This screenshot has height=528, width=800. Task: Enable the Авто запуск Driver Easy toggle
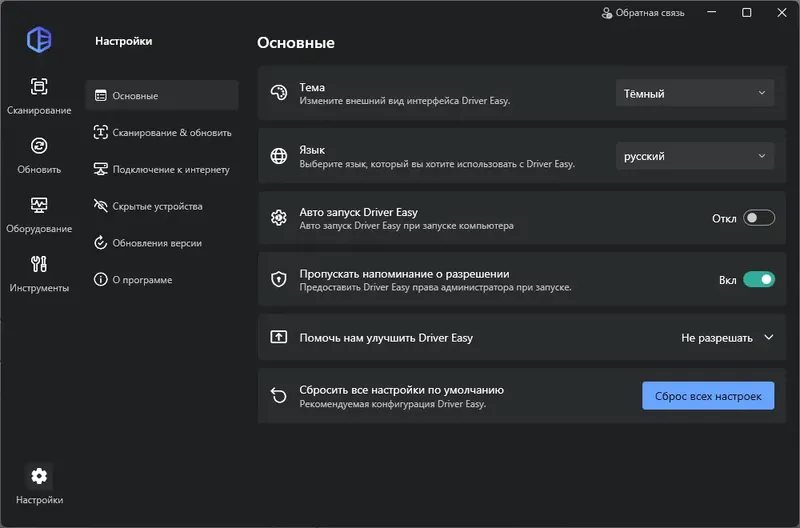[758, 218]
